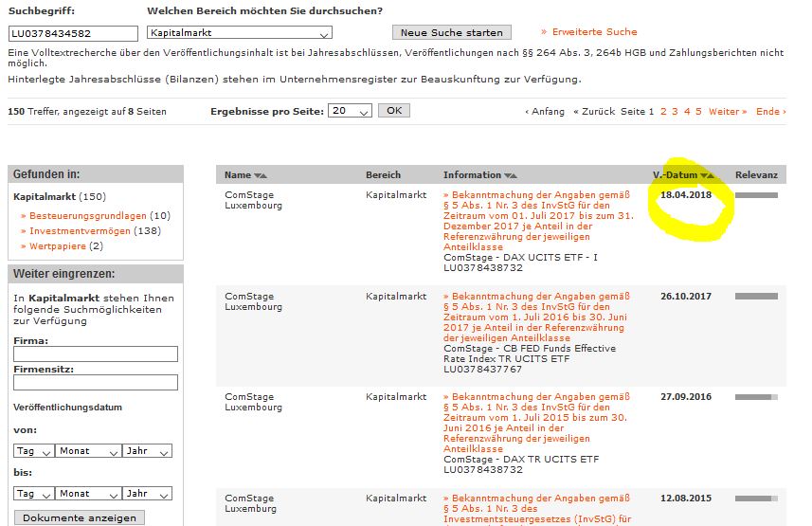
Task: Confirm results per page with OK button
Action: coord(394,110)
